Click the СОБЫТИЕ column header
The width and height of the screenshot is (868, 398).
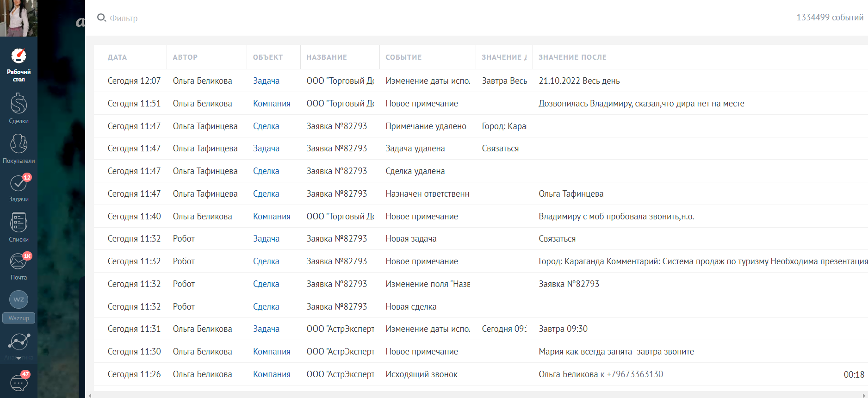pos(403,57)
